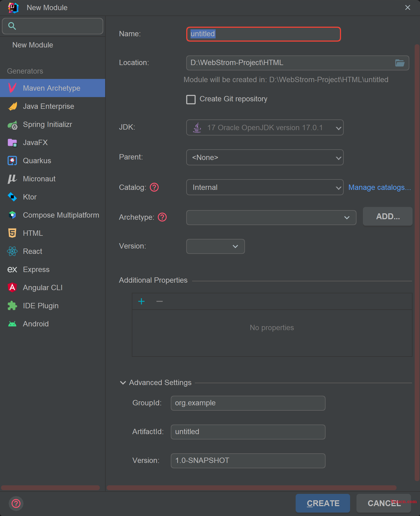Click the IntelliJ logo in title bar
This screenshot has height=516, width=420.
coord(13,8)
